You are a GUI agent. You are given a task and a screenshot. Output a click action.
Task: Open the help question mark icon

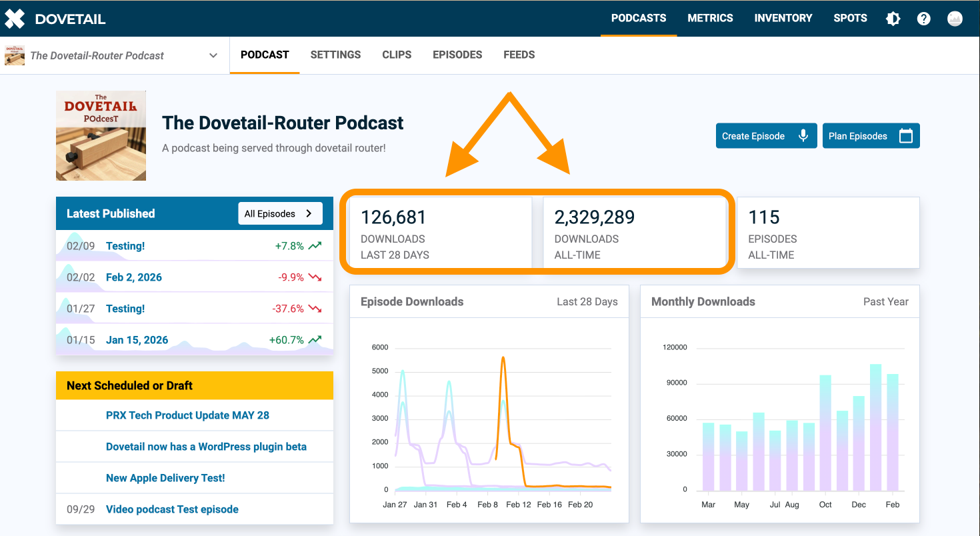click(923, 19)
